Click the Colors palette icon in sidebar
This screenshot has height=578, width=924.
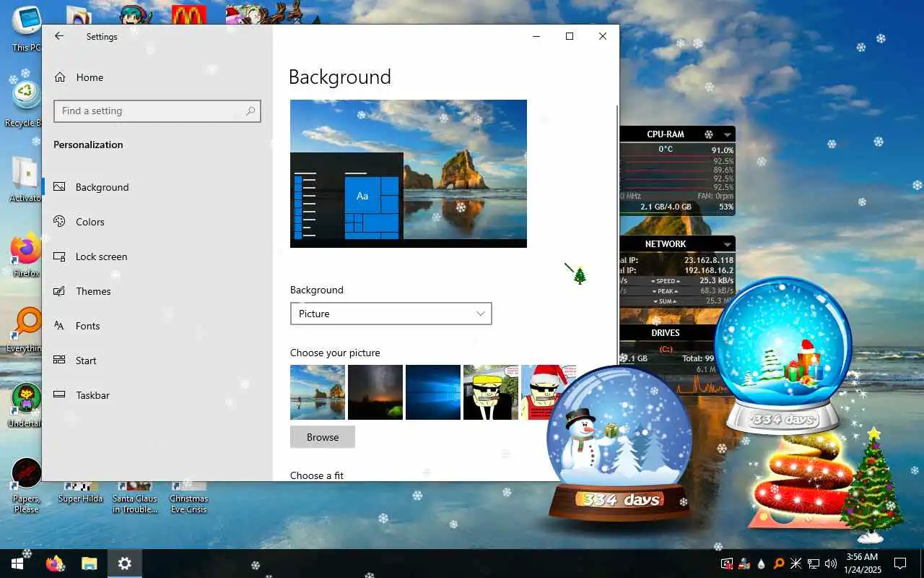tap(60, 222)
